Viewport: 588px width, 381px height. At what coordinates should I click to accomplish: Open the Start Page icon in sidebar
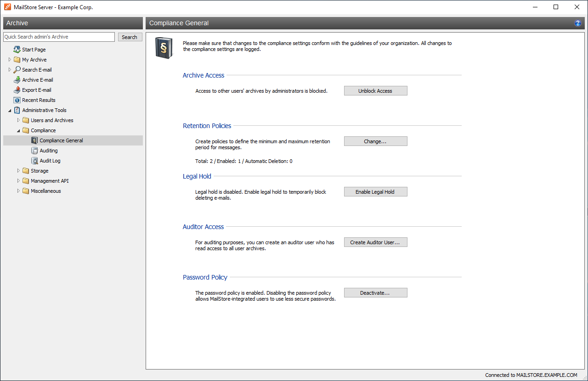pos(17,50)
